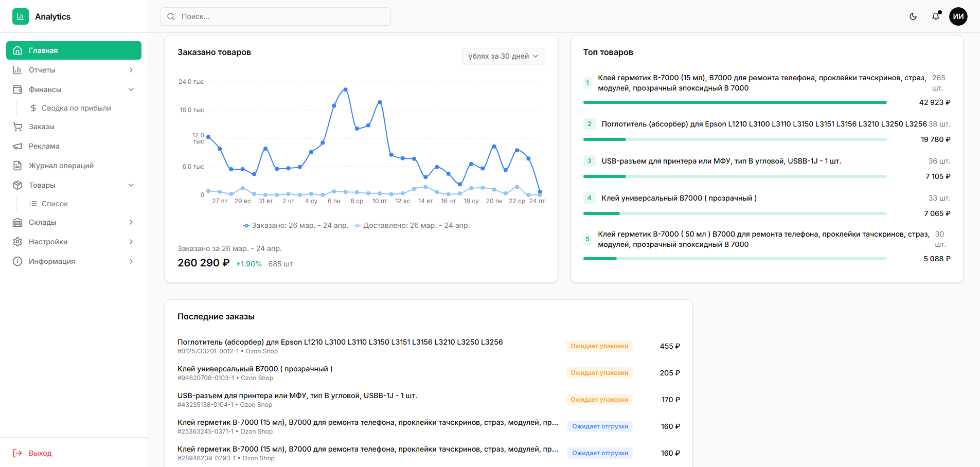Screen dimensions: 980x467
Task: Click the Advertising megaphone icon
Action: (17, 146)
